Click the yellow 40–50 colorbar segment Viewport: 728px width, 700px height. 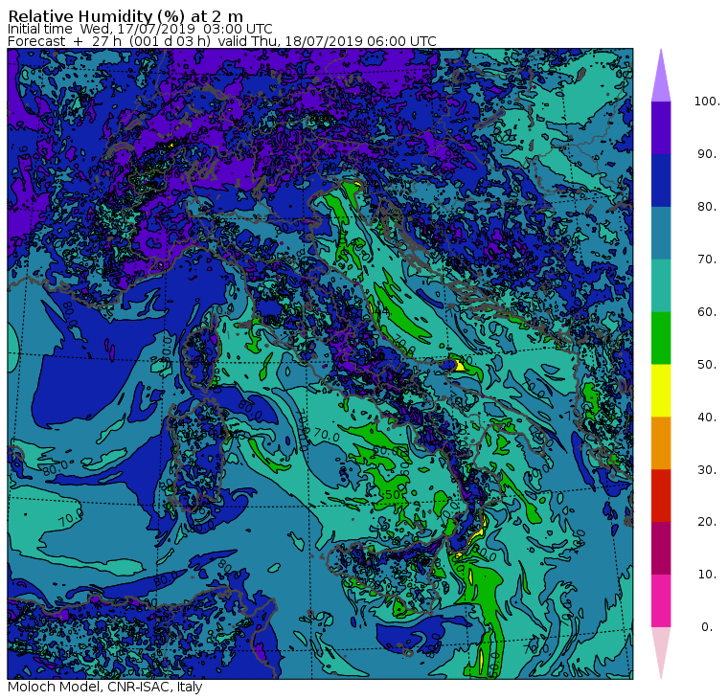pos(661,391)
